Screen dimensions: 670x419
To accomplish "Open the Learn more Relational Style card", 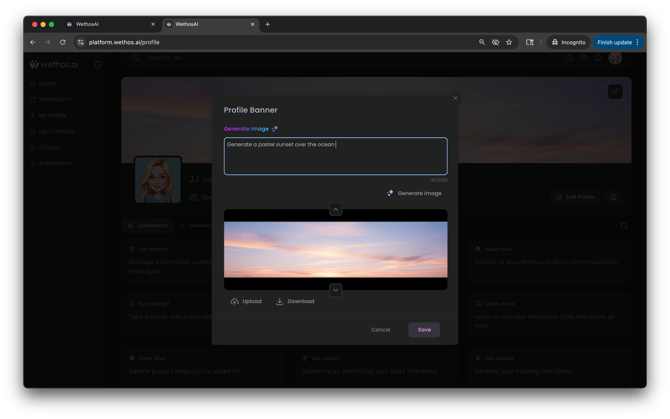I will click(549, 315).
